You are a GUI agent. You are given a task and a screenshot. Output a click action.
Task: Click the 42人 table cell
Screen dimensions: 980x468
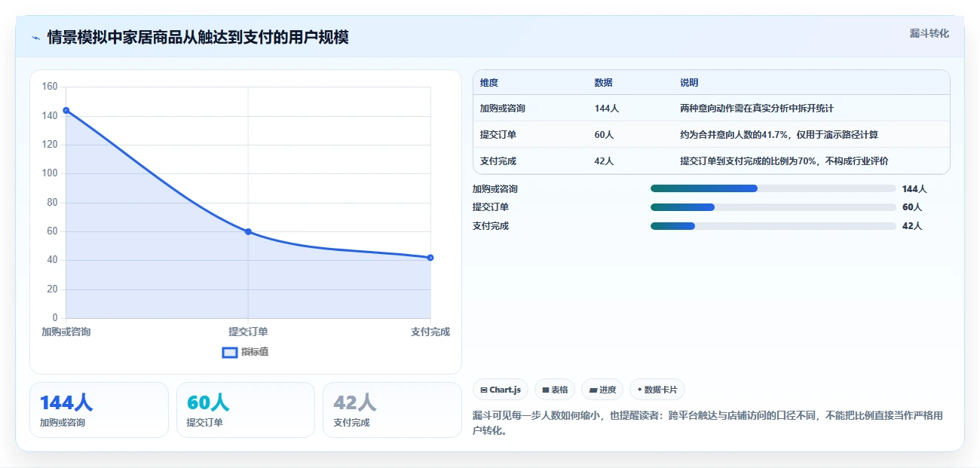(604, 161)
